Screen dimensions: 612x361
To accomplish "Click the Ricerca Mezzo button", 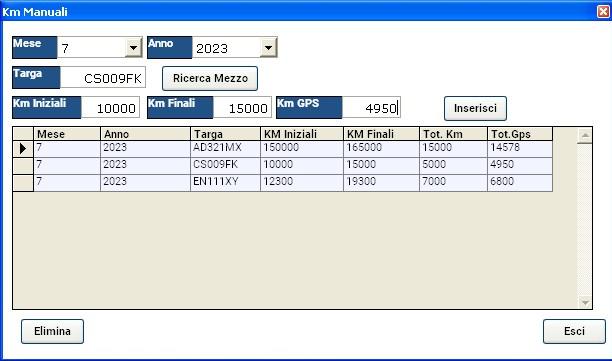I will point(210,78).
